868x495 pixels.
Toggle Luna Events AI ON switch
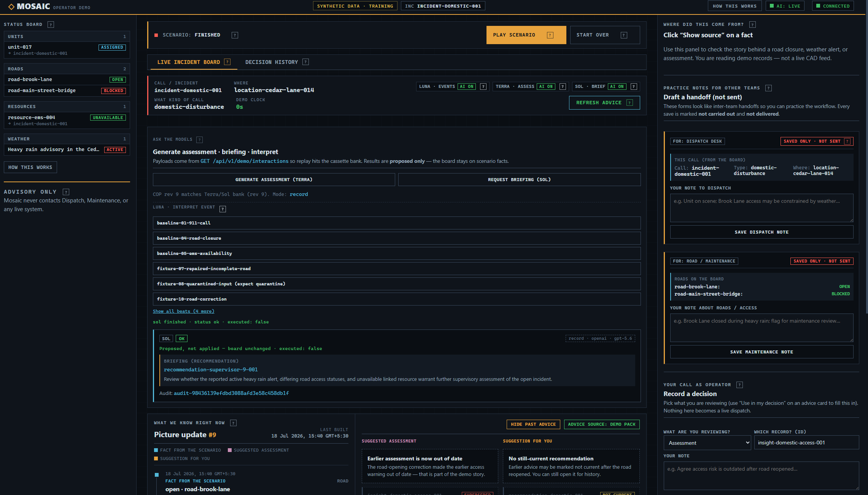click(x=466, y=87)
